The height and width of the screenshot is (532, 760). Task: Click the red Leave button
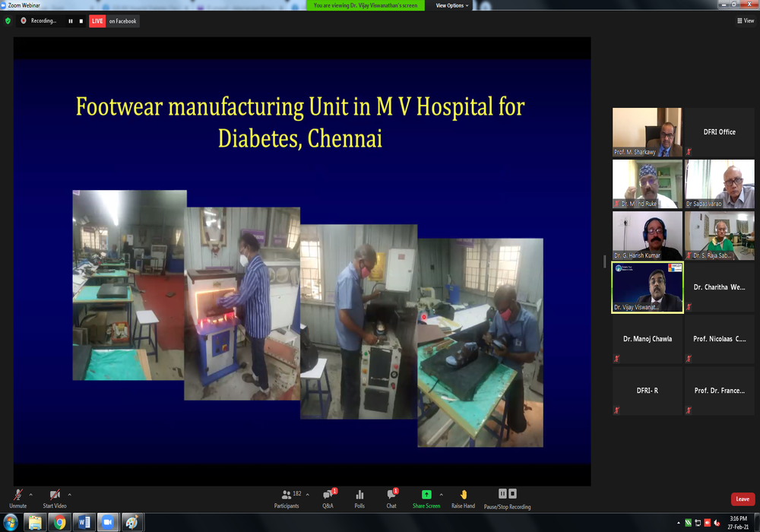coord(743,499)
